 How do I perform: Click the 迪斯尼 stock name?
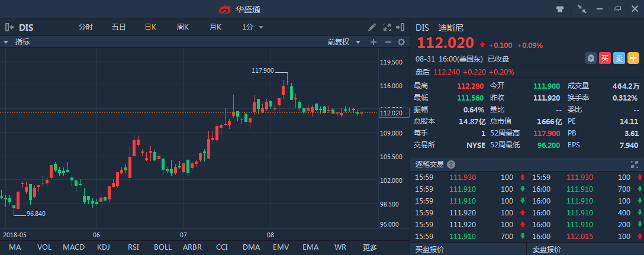(451, 28)
